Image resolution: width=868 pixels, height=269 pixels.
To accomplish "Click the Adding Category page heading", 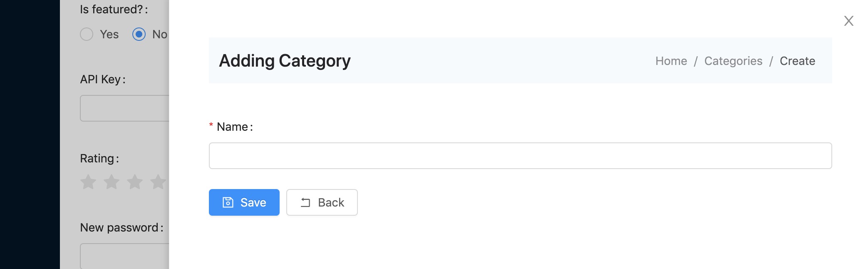I will 285,61.
